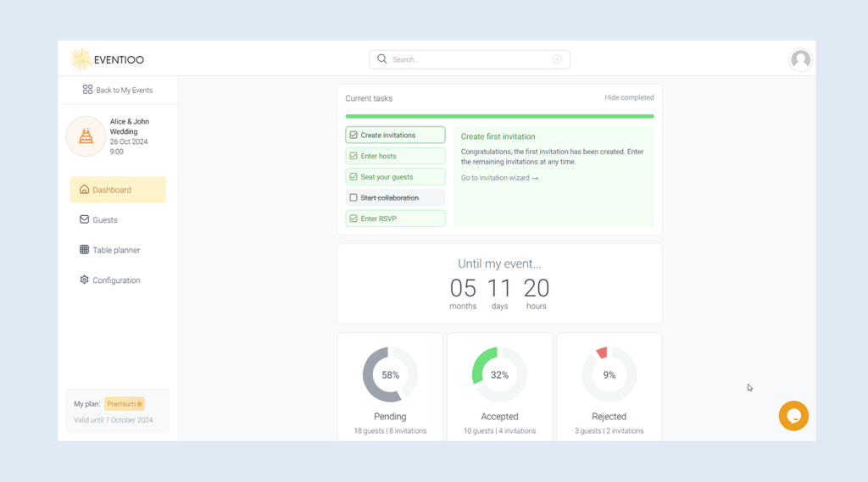This screenshot has height=482, width=868.
Task: Click the Configuration gear icon
Action: pyautogui.click(x=84, y=280)
